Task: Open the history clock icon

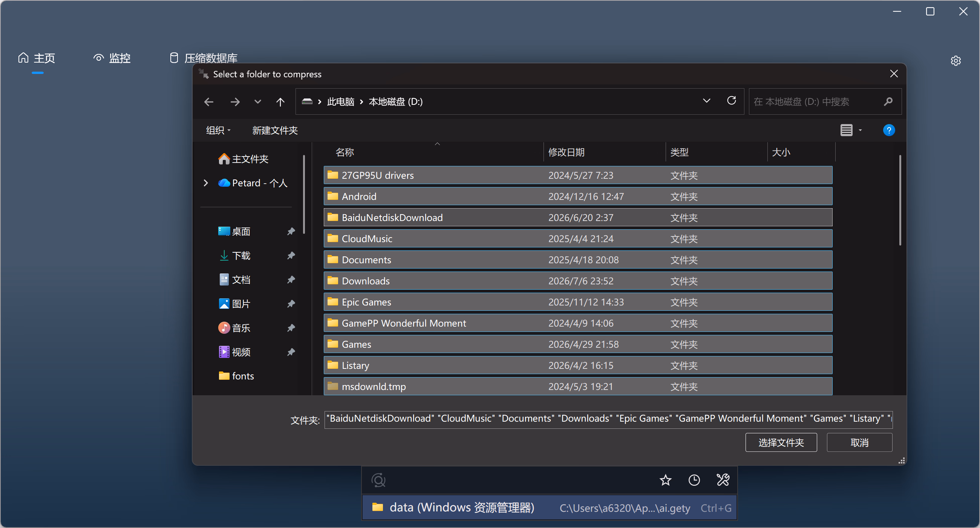Action: [694, 480]
